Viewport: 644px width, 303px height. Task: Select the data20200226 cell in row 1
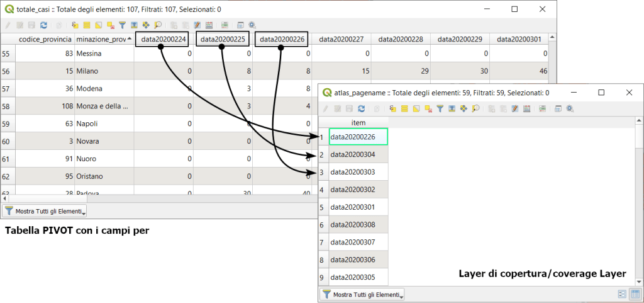point(358,137)
